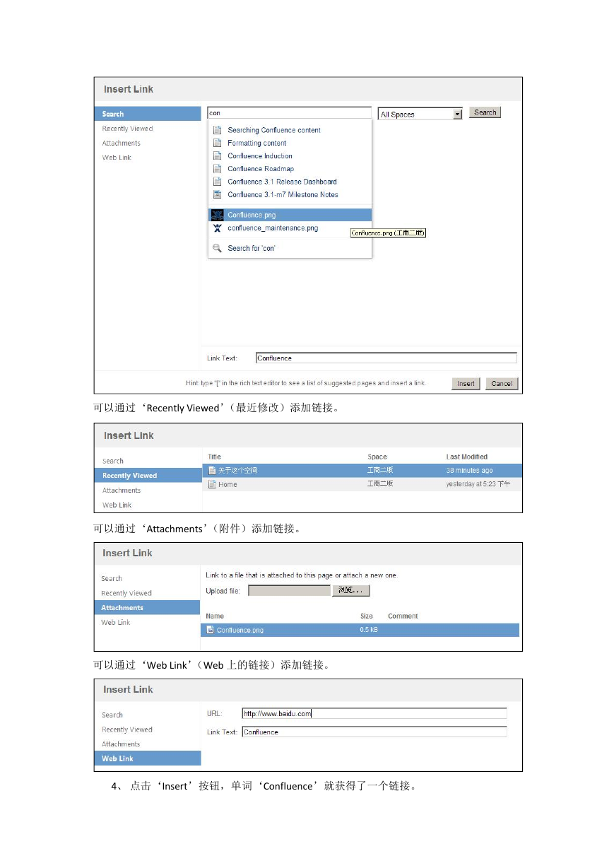614x868 pixels.
Task: Open Attachments tab in the search-suggestions dialog
Action: [122, 143]
